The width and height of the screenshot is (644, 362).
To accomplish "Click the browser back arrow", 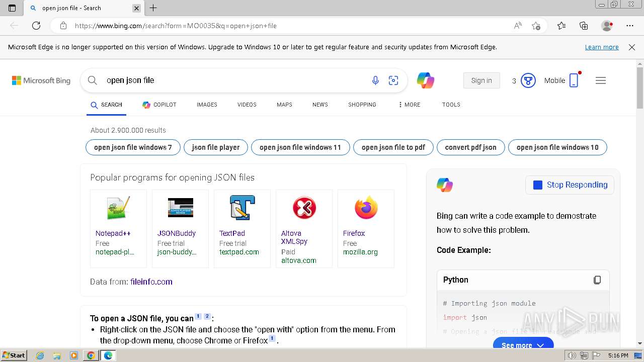I will click(14, 26).
